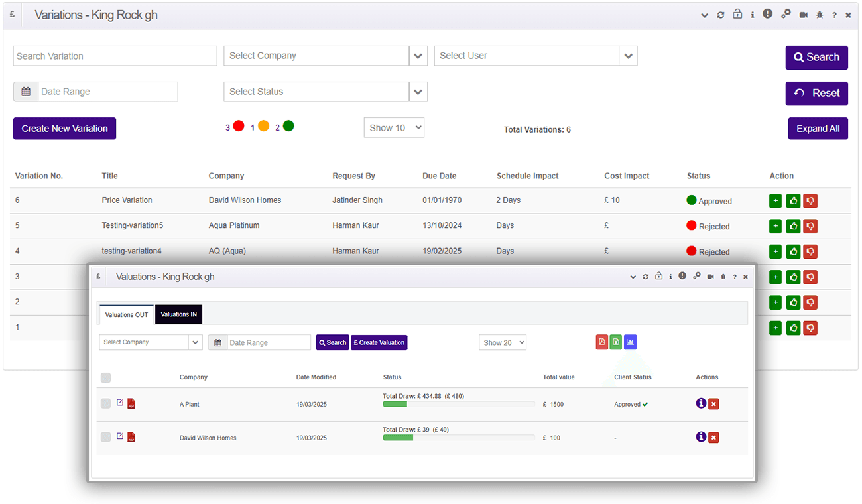Tick the checkbox for David Wilson Homes valuation
This screenshot has height=504, width=862.
(106, 437)
